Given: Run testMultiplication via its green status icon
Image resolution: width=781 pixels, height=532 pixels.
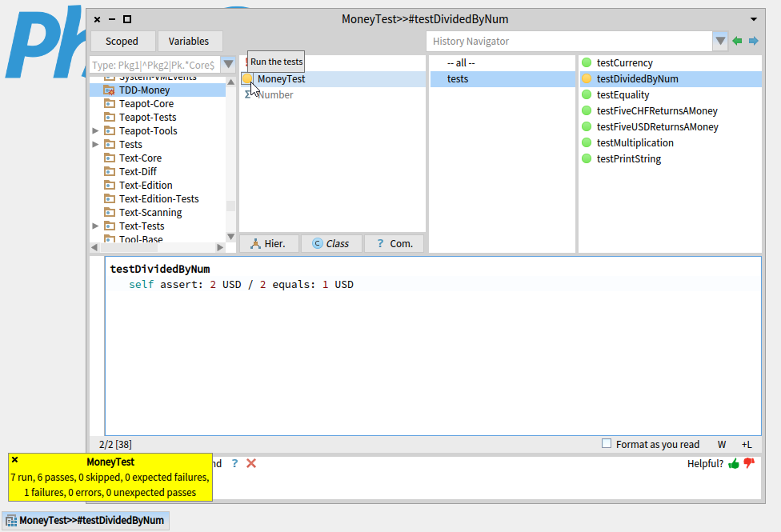Looking at the screenshot, I should point(587,142).
